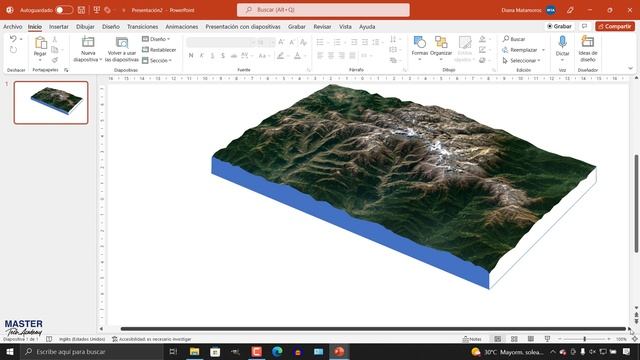Click the Nueva diapositiva icon

[x=88, y=42]
